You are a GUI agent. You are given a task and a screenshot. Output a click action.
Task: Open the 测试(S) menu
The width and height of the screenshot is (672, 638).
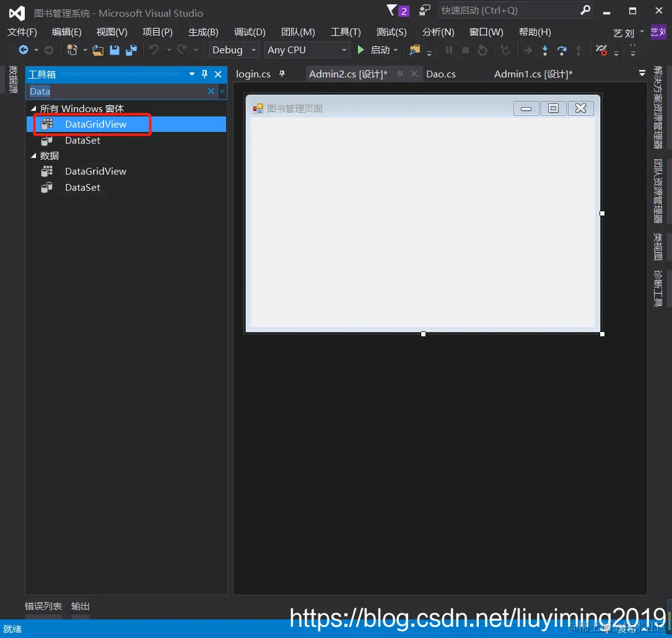(391, 32)
